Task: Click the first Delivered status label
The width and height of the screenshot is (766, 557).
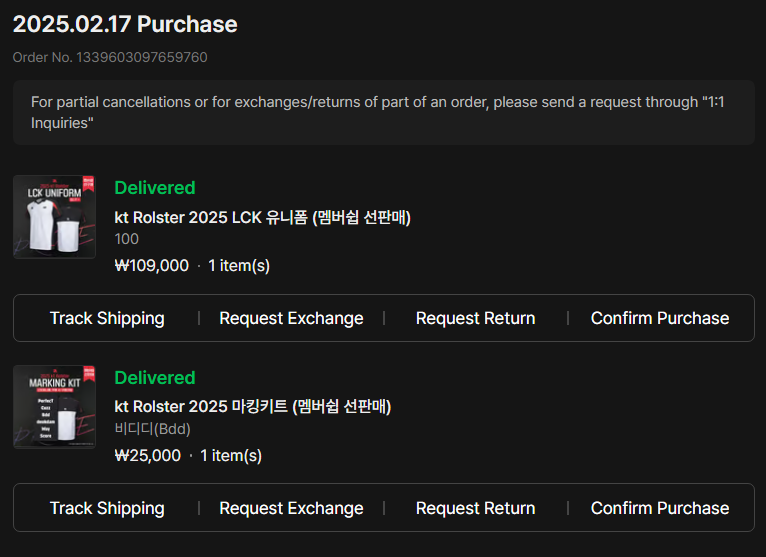Action: coord(155,188)
